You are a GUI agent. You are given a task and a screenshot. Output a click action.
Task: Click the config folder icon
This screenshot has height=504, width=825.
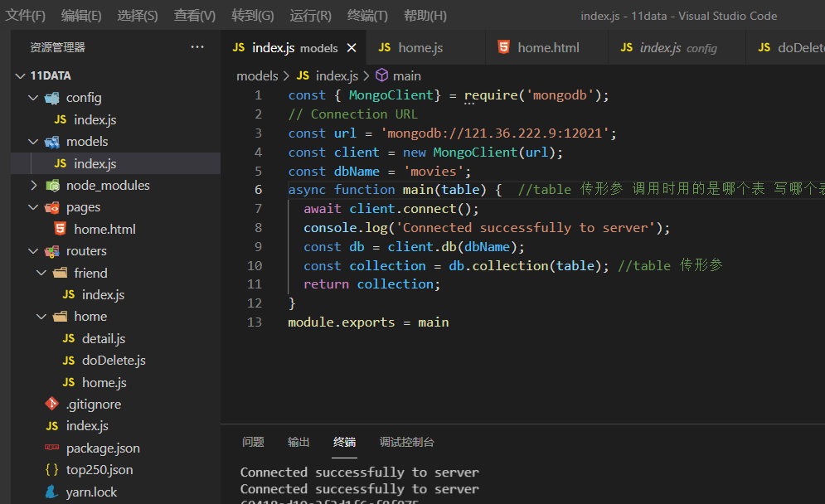[52, 98]
